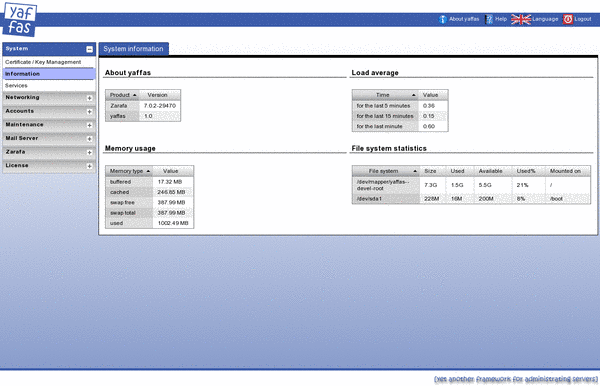Click the yaffas logo icon

coord(20,19)
